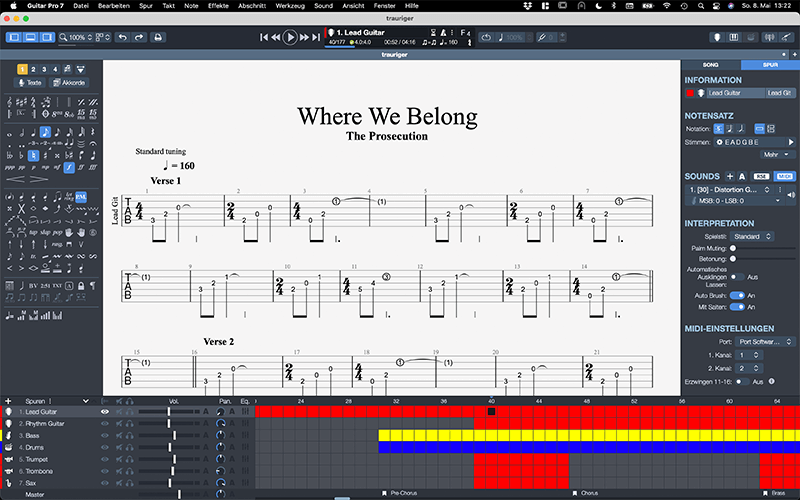Select the whole note duration icon
Screen dimensions: 800x500
(9, 134)
